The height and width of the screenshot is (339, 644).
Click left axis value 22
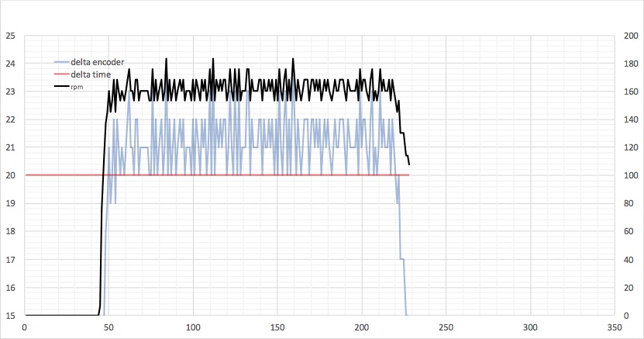click(x=10, y=119)
